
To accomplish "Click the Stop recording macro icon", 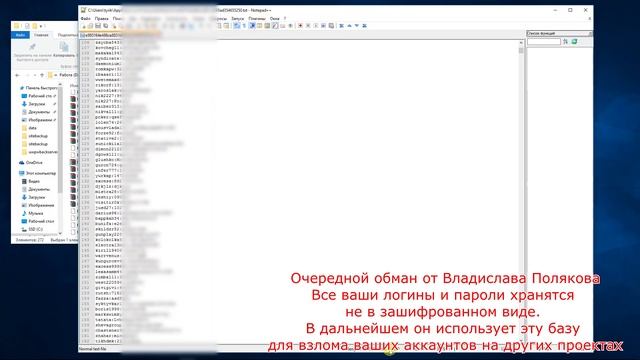I will click(x=308, y=26).
